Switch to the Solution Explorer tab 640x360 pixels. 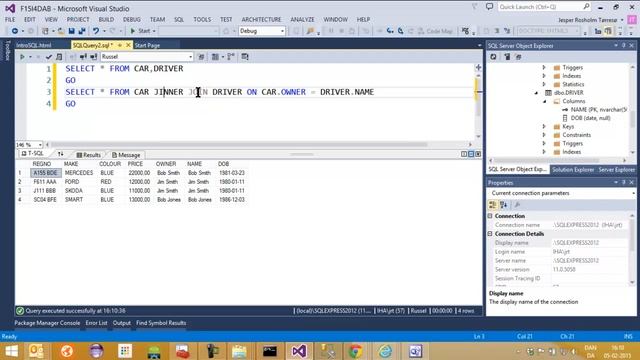tap(573, 169)
